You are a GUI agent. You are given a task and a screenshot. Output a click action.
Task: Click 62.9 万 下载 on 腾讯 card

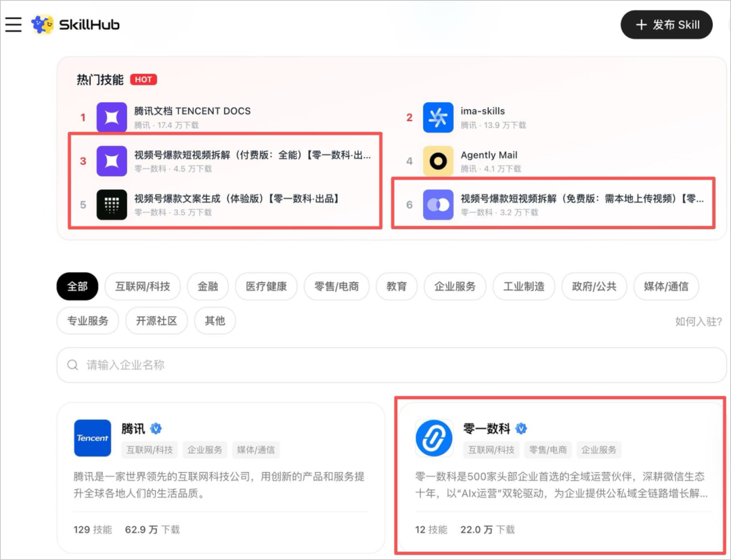tap(152, 530)
